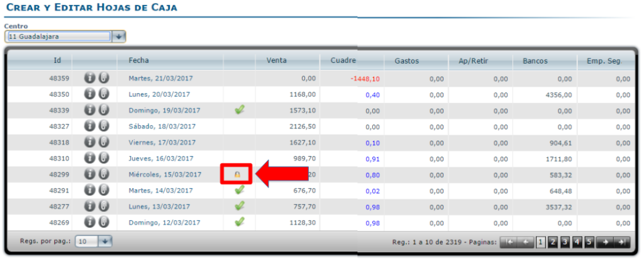
Task: Click attachment paperclip for record 48318
Action: click(104, 142)
